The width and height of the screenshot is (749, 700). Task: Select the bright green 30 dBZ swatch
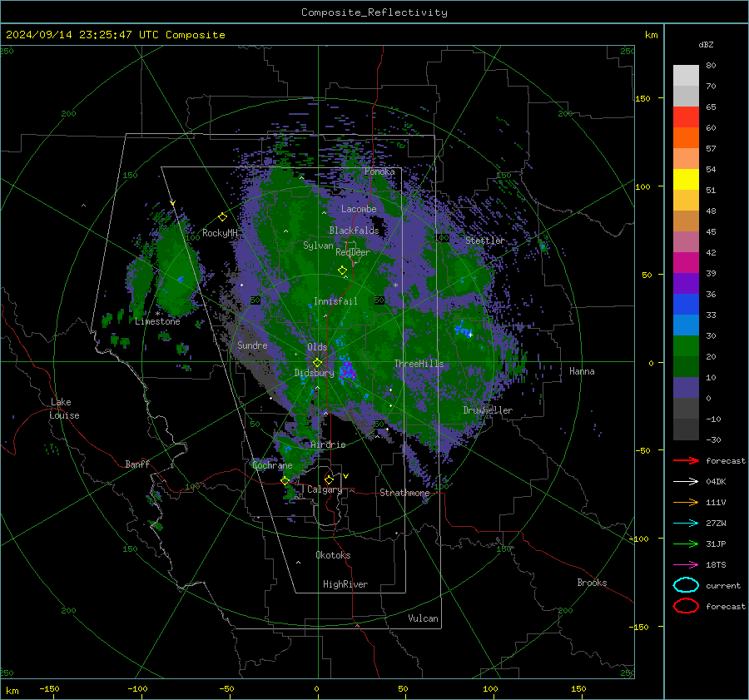(686, 346)
